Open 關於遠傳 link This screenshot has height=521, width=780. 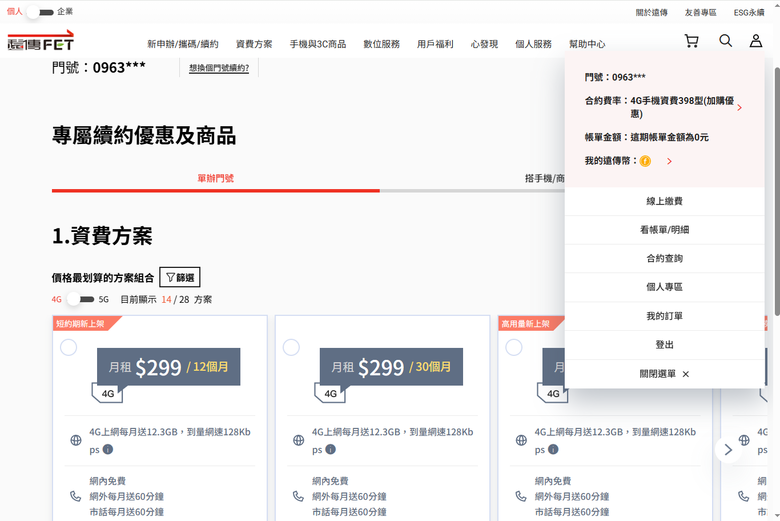(652, 12)
